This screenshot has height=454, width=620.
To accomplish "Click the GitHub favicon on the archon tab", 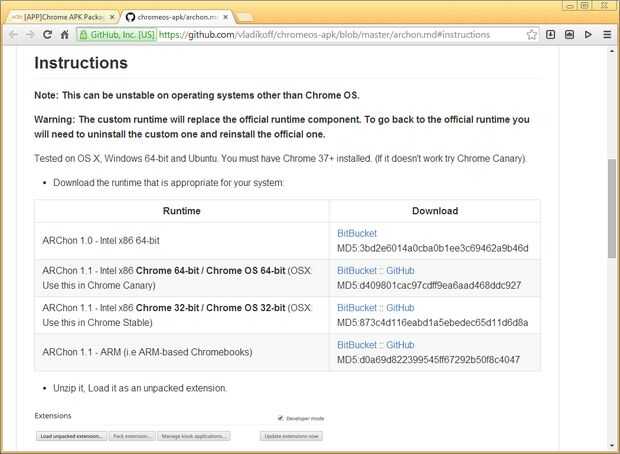I will click(x=130, y=17).
